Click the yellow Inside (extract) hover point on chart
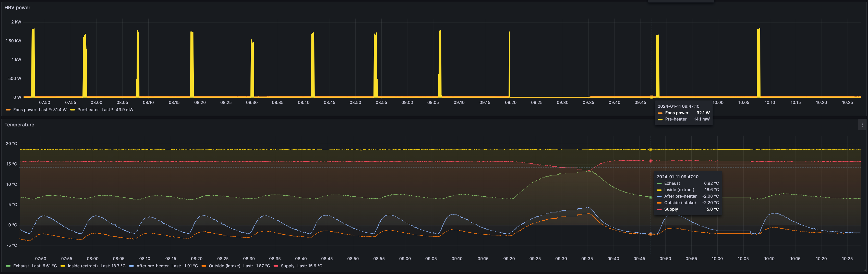The width and height of the screenshot is (868, 274). point(651,150)
